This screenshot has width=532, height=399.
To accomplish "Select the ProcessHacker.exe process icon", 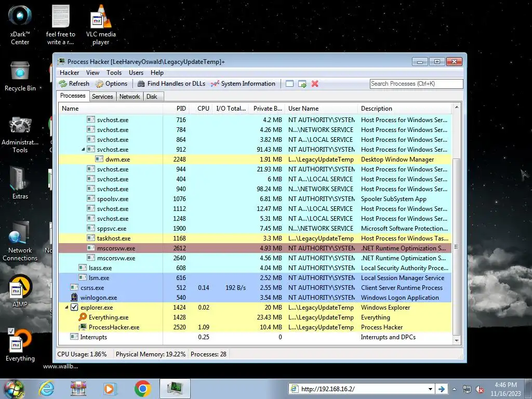I will click(83, 327).
